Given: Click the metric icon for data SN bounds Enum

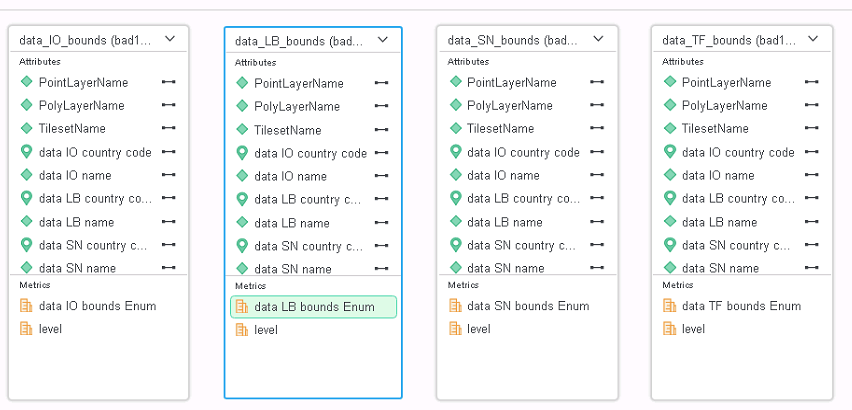Looking at the screenshot, I should [x=455, y=306].
